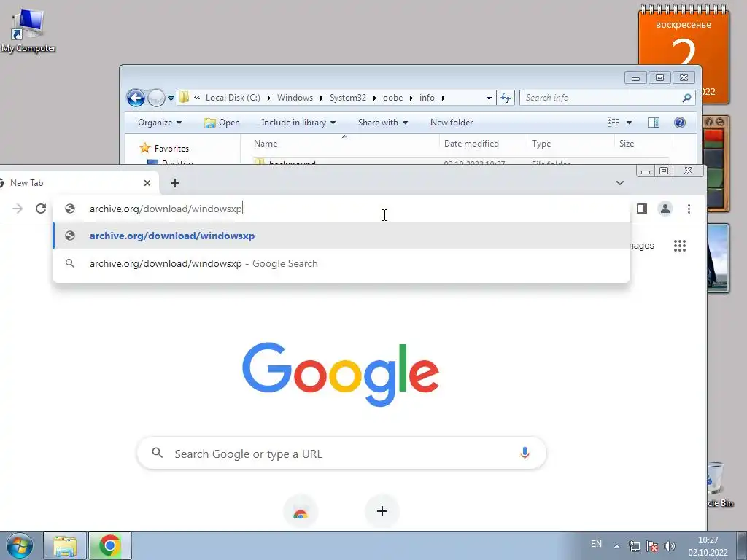Open the Include in library menu
This screenshot has height=560, width=747.
pos(298,122)
